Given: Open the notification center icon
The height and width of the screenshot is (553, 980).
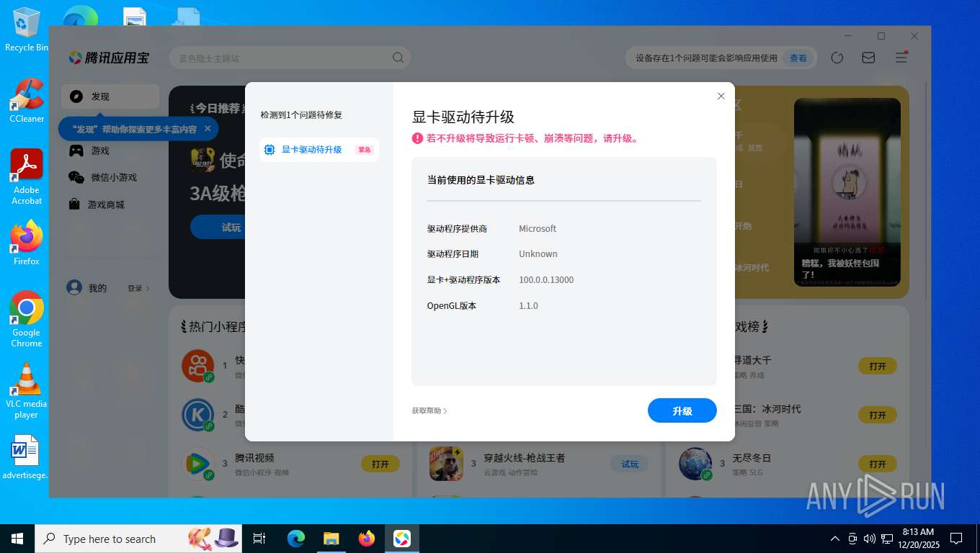Looking at the screenshot, I should (x=956, y=539).
